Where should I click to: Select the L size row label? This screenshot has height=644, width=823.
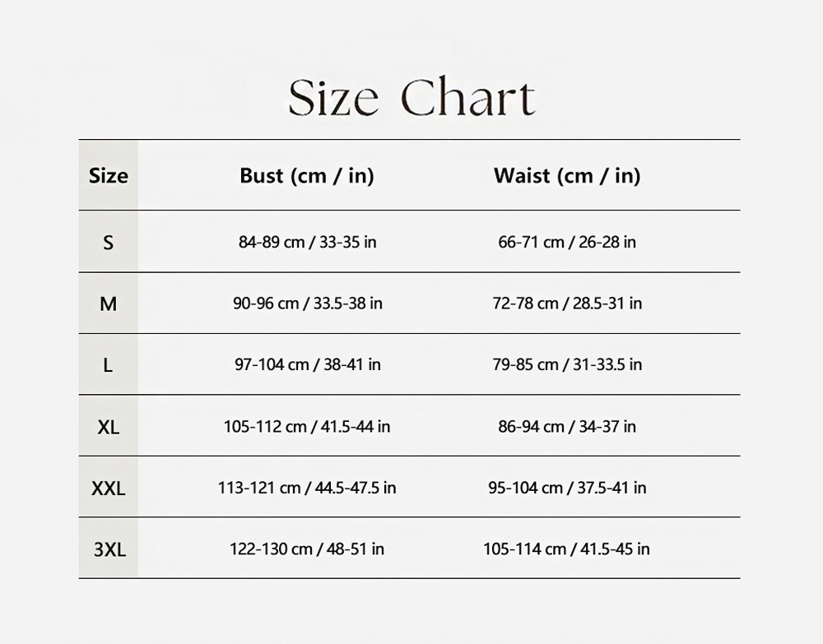click(x=109, y=365)
